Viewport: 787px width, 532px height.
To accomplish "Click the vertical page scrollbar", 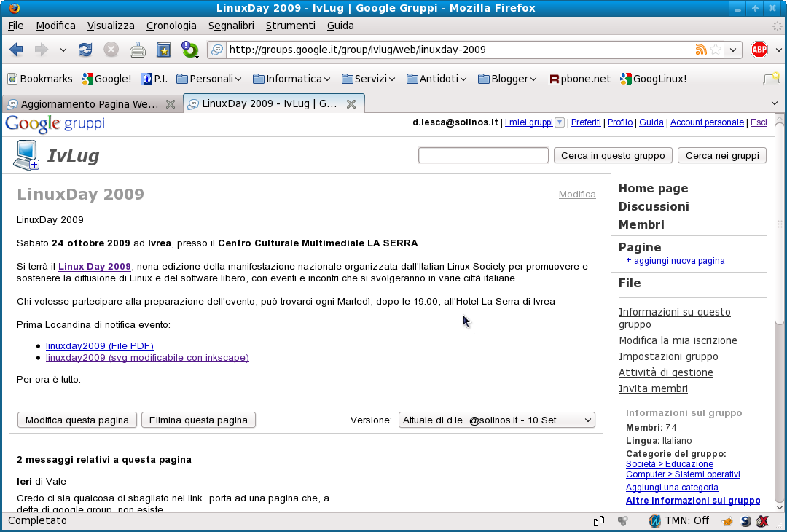I will click(779, 223).
